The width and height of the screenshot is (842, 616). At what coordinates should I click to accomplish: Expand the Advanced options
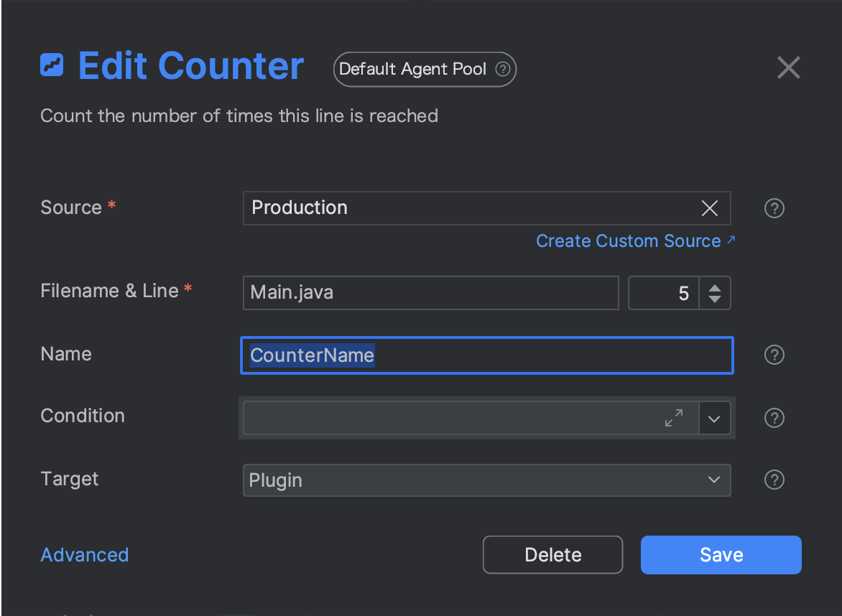tap(85, 555)
